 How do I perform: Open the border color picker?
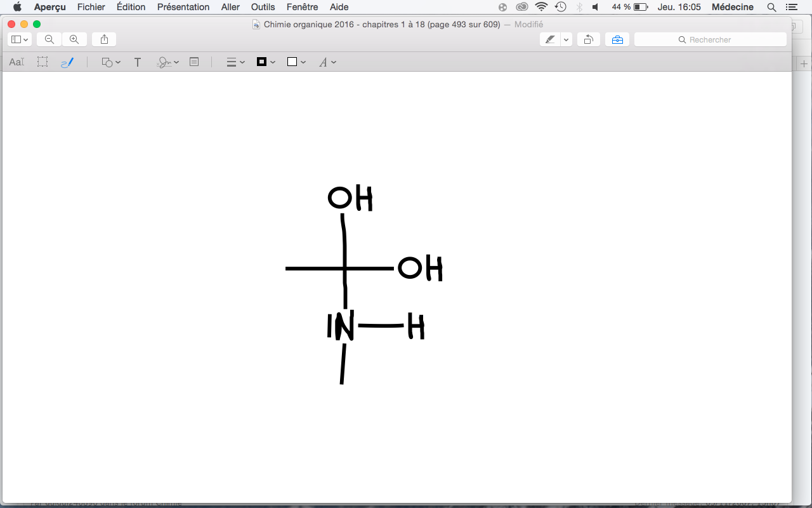[266, 62]
